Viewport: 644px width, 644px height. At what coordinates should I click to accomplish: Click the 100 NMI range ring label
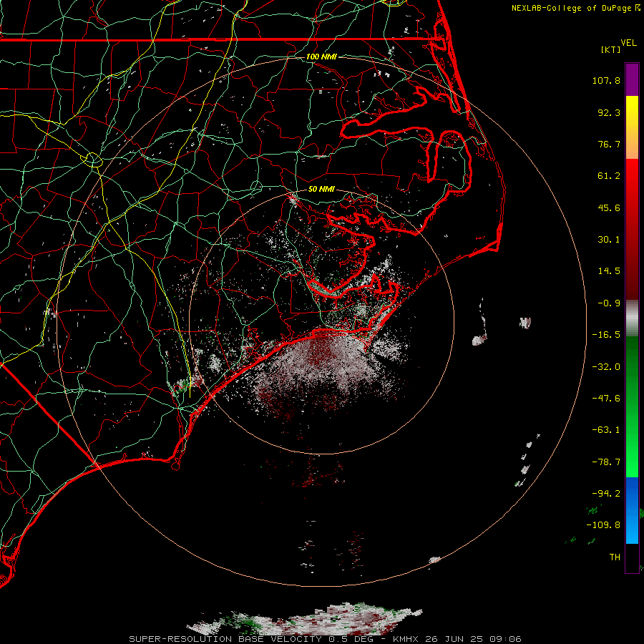321,57
